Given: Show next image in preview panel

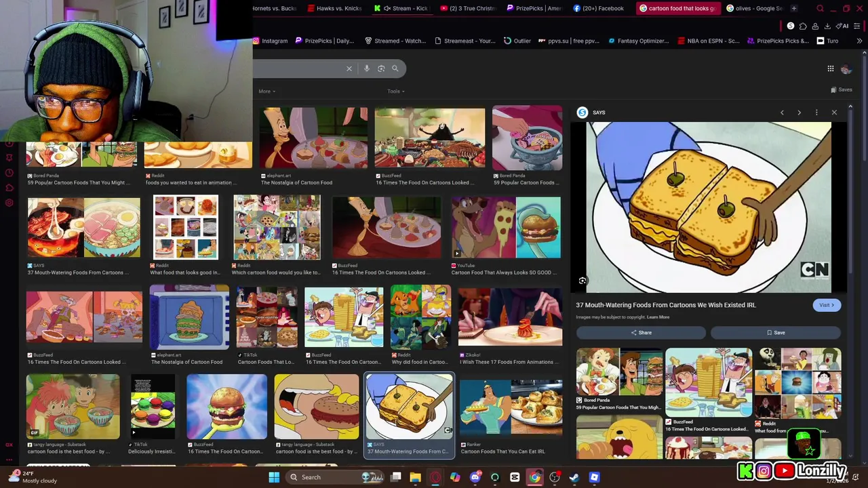Looking at the screenshot, I should click(799, 113).
